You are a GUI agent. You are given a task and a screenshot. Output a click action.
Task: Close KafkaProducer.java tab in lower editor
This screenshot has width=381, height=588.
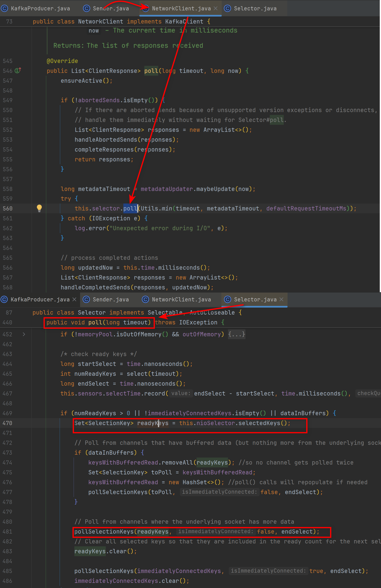coord(74,299)
